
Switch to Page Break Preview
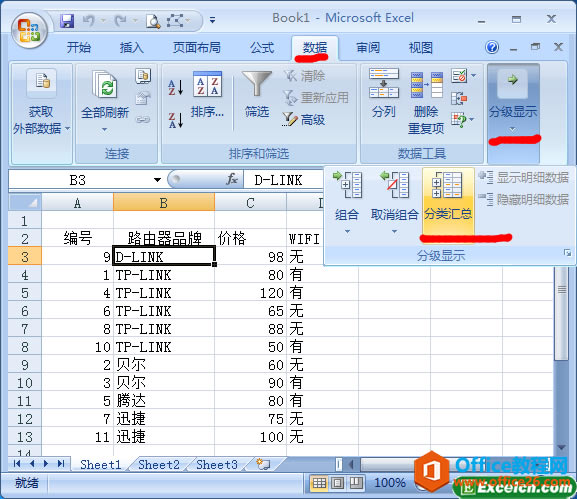coord(356,482)
